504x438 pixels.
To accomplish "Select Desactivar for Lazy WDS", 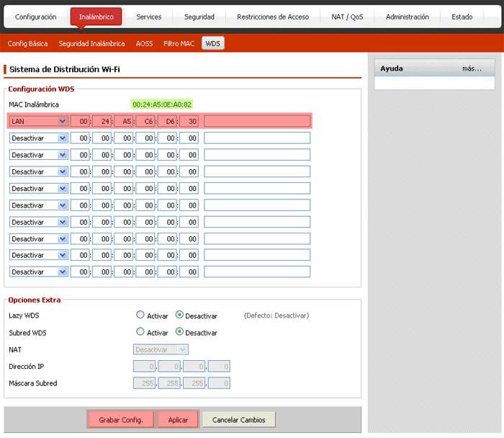I will (x=179, y=316).
